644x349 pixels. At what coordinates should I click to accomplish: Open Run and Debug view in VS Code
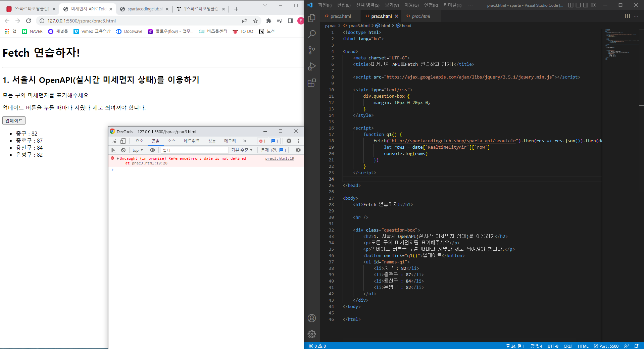pos(312,66)
